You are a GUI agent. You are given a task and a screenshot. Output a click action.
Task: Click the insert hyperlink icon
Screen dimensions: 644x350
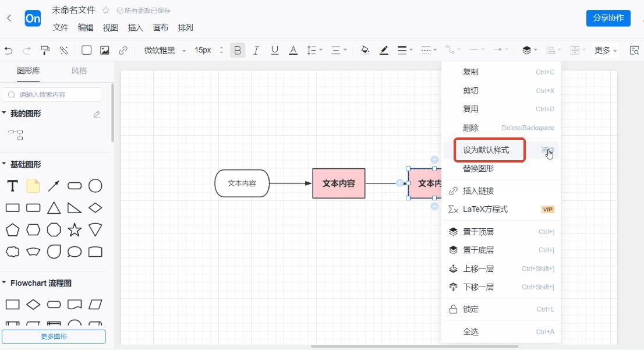pos(122,50)
